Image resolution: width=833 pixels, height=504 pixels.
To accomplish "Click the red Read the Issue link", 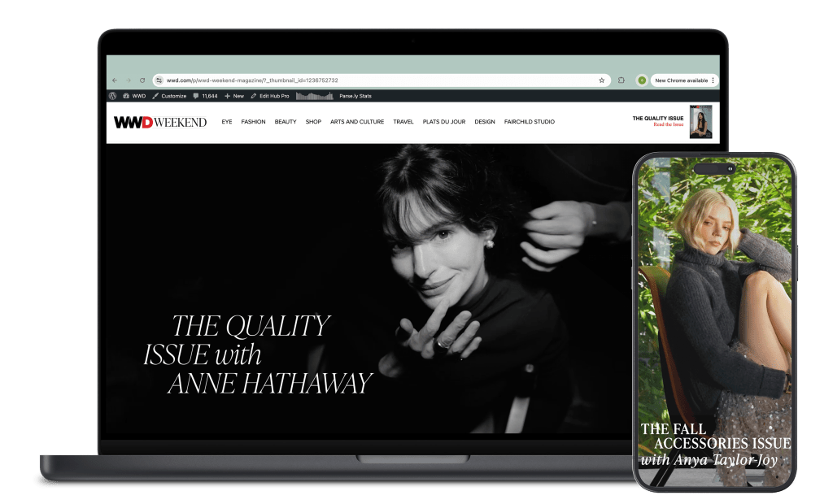I will pyautogui.click(x=668, y=124).
